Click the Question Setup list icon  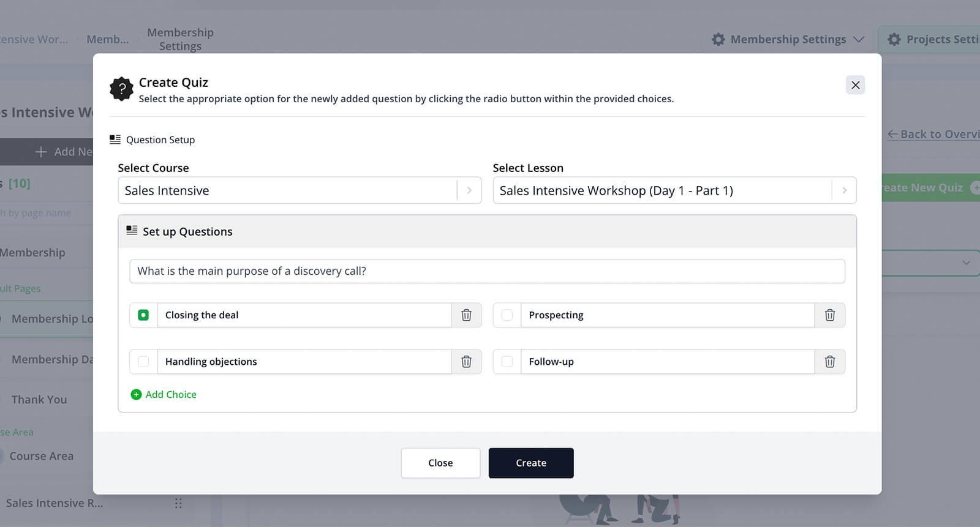(115, 139)
